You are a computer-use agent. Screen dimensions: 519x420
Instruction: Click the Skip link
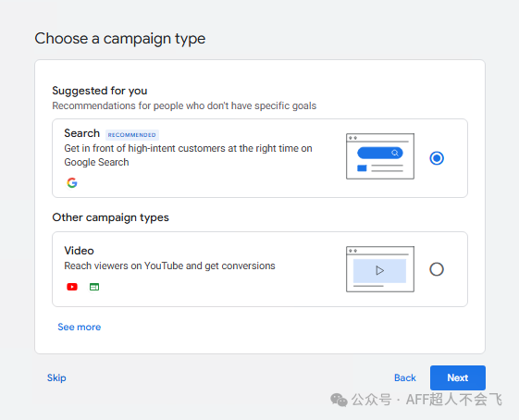point(56,377)
